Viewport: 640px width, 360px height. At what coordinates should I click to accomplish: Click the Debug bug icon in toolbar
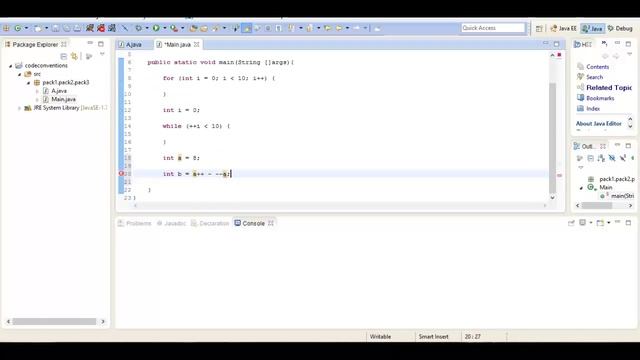139,28
